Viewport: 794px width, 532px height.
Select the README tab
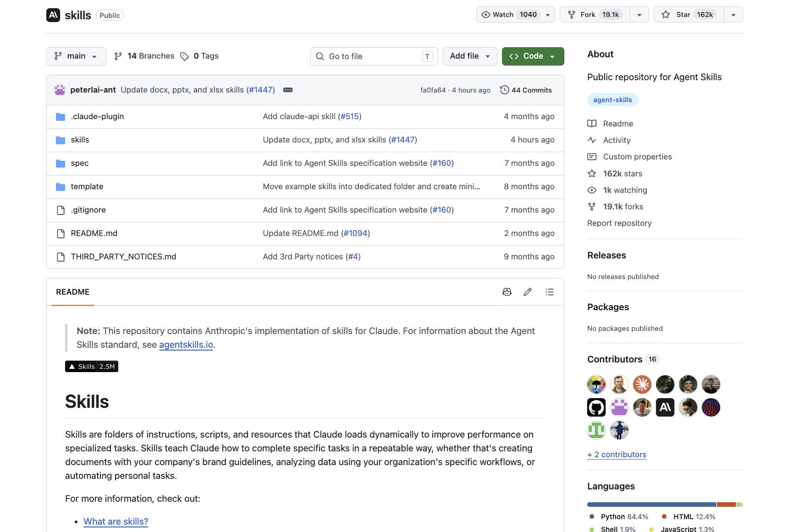point(72,292)
